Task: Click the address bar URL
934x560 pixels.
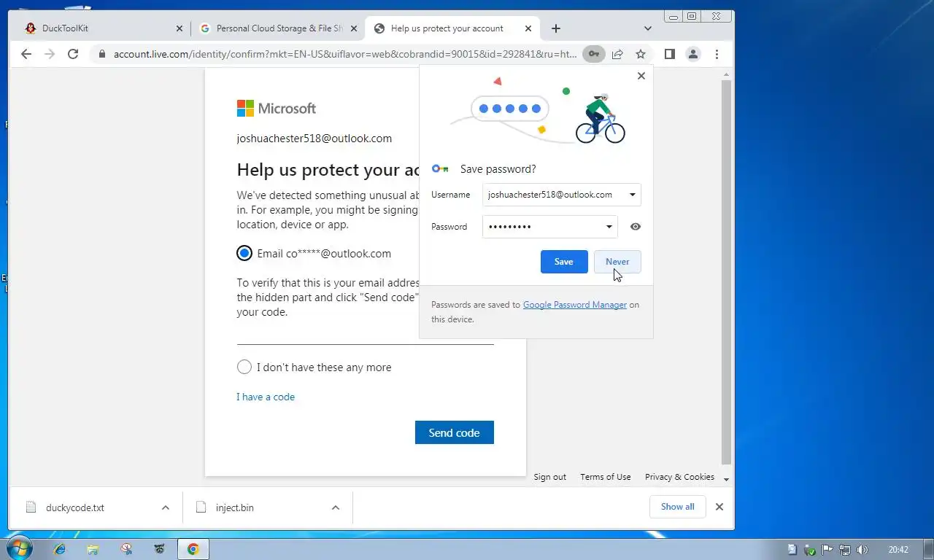Action: coord(344,54)
